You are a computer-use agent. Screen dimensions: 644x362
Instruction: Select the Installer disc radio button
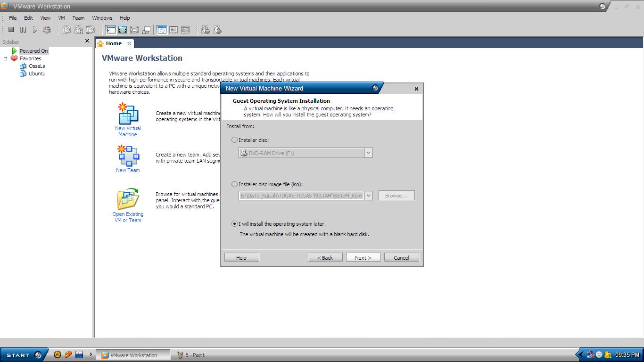(x=235, y=140)
